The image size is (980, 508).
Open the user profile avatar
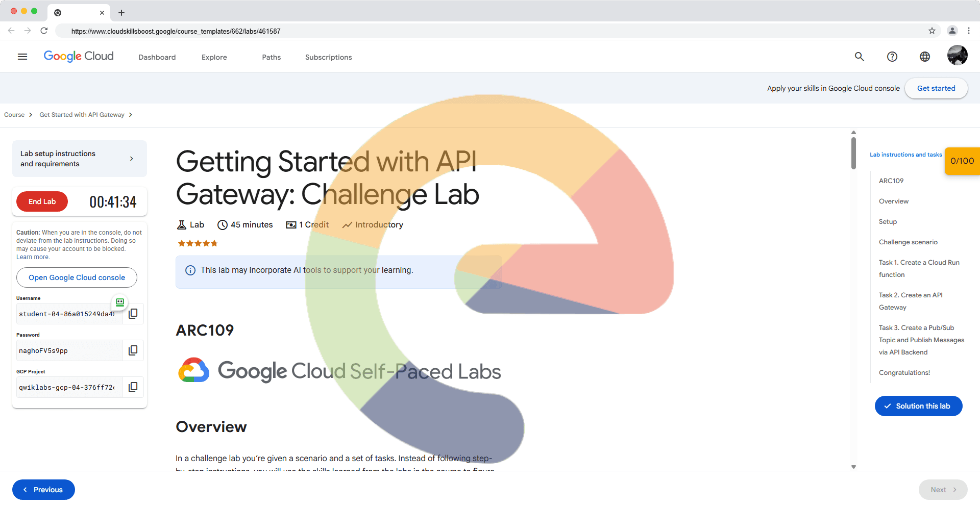[x=957, y=56]
